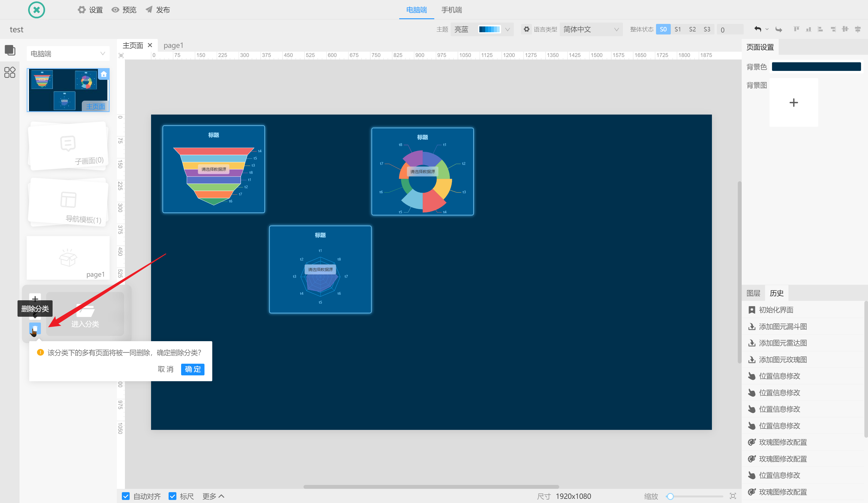Screen dimensions: 868x503
Task: Select the funnel chart on canvas
Action: point(214,169)
